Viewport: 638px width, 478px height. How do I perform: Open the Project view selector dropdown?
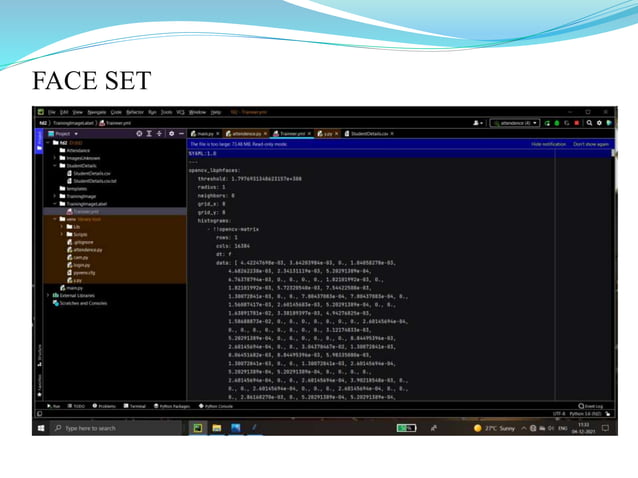tap(63, 133)
